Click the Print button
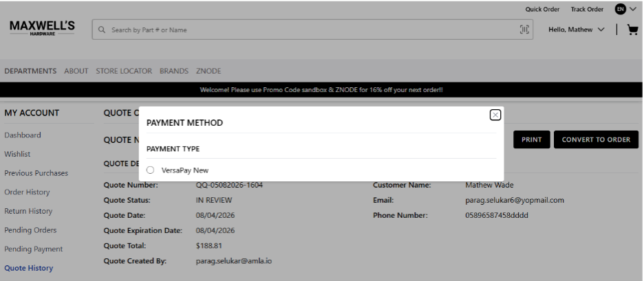Image resolution: width=644 pixels, height=281 pixels. [x=531, y=139]
